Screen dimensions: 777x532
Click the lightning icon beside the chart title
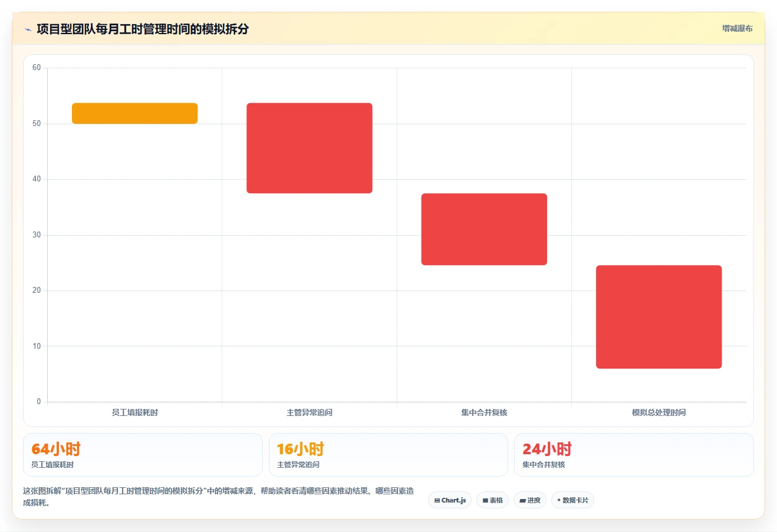tap(28, 29)
